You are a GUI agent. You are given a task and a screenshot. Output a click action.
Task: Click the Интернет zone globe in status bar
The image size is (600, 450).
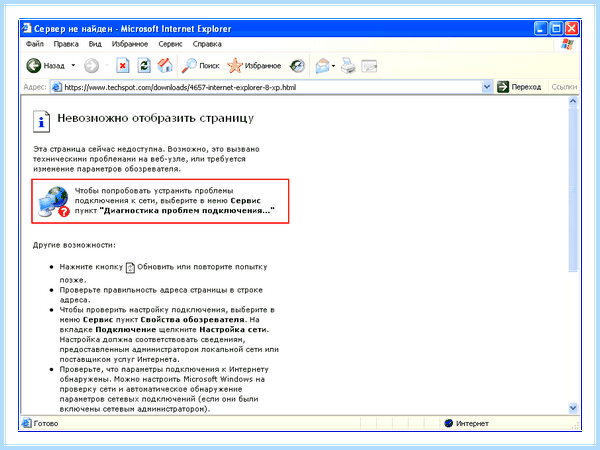pyautogui.click(x=448, y=423)
